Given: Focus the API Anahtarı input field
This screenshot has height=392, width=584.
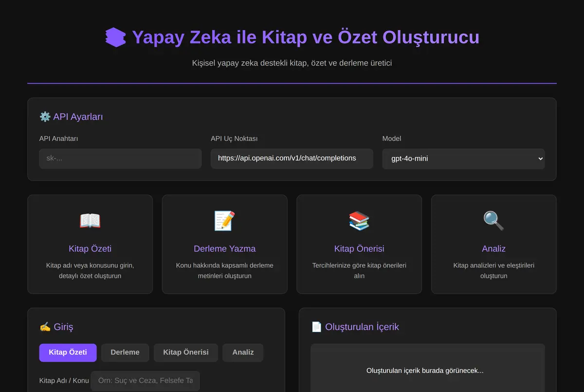Looking at the screenshot, I should click(x=120, y=159).
